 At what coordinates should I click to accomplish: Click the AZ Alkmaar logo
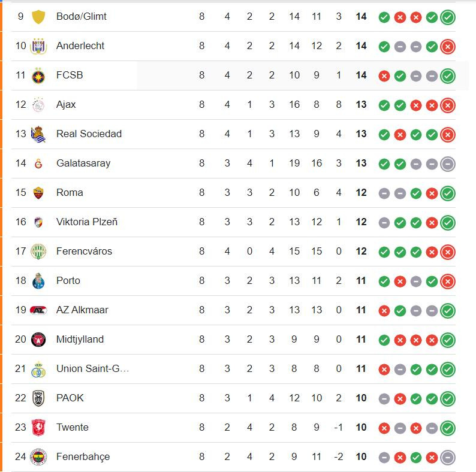click(38, 310)
